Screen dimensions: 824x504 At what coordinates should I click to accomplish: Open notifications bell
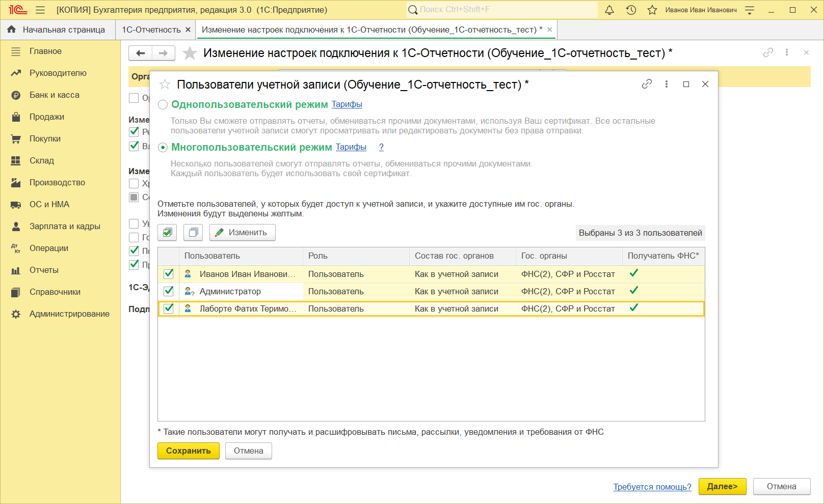click(x=609, y=10)
